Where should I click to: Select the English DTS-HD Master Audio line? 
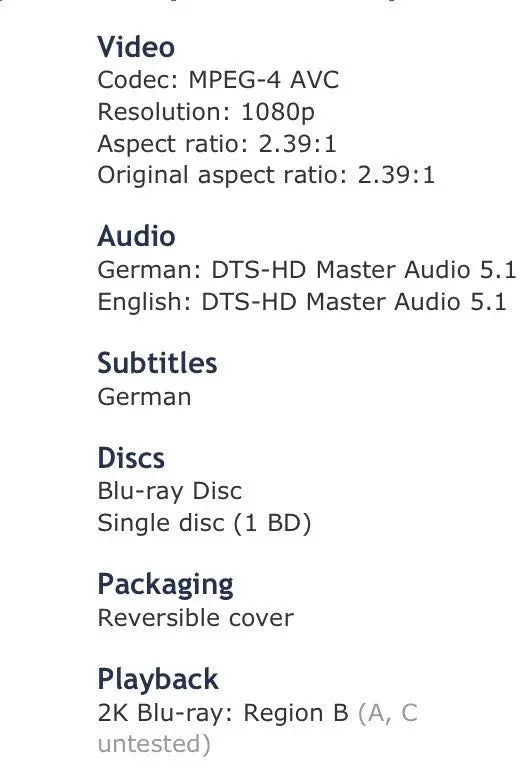(x=302, y=301)
